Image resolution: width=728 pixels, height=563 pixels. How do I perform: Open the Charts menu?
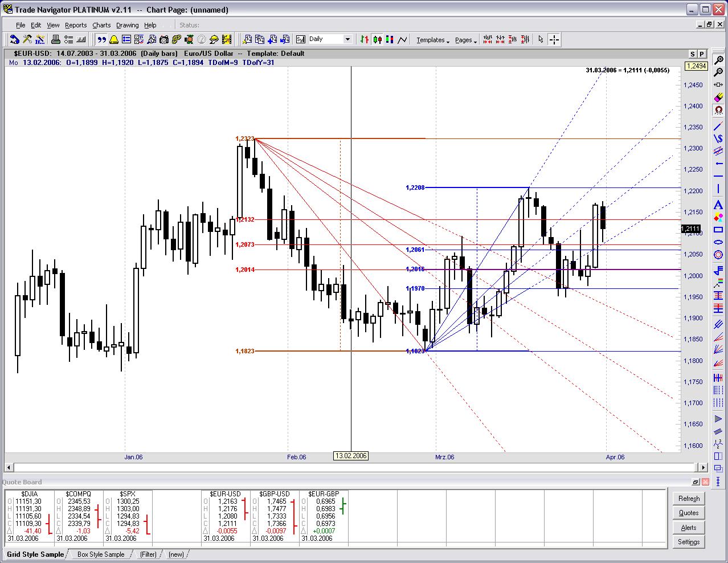pos(101,25)
